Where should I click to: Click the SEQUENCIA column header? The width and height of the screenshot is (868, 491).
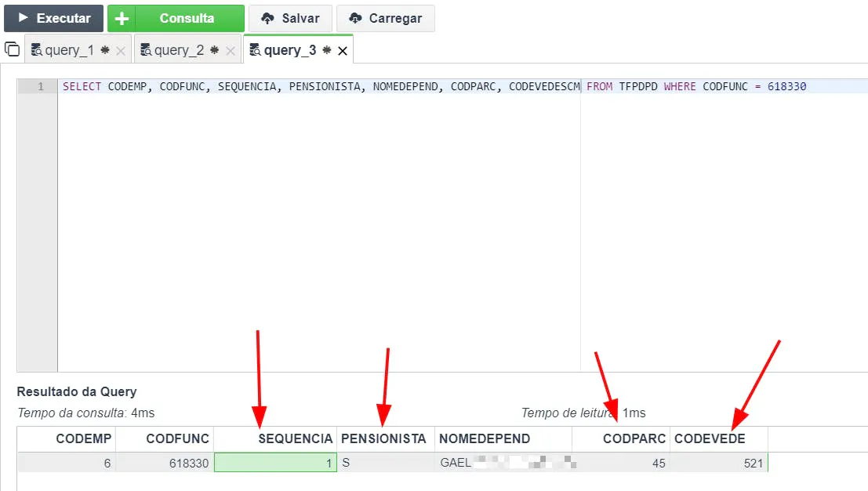[x=295, y=438]
